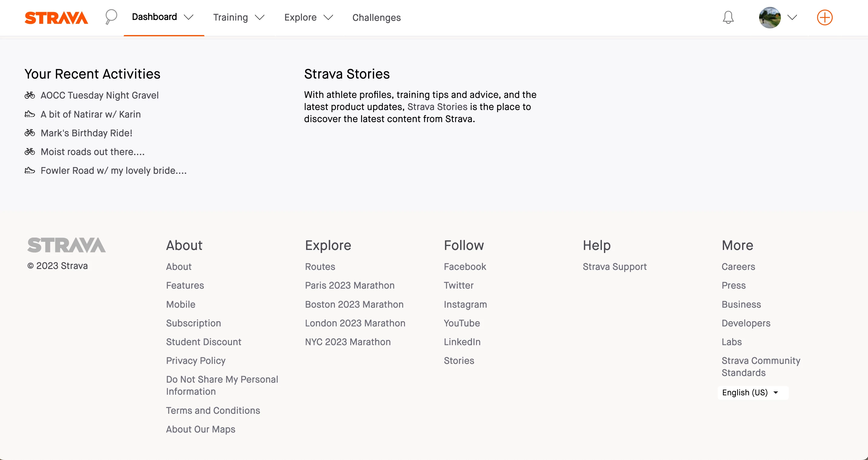
Task: Open About Our Maps link
Action: point(201,429)
